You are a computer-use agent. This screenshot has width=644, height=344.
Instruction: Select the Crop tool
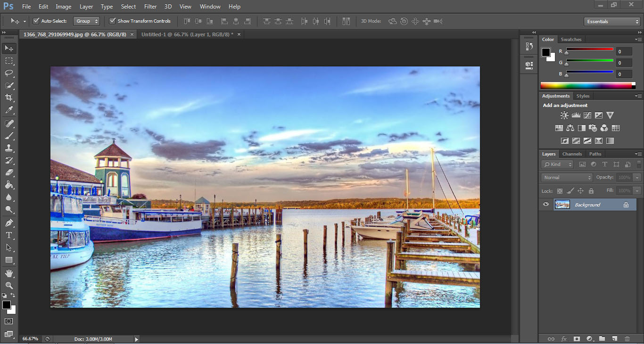tap(9, 98)
